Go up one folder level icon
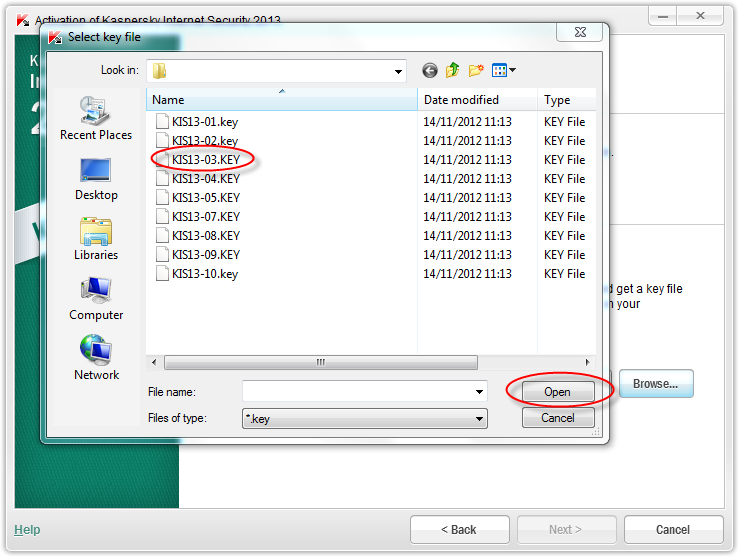The image size is (739, 557). (x=452, y=71)
